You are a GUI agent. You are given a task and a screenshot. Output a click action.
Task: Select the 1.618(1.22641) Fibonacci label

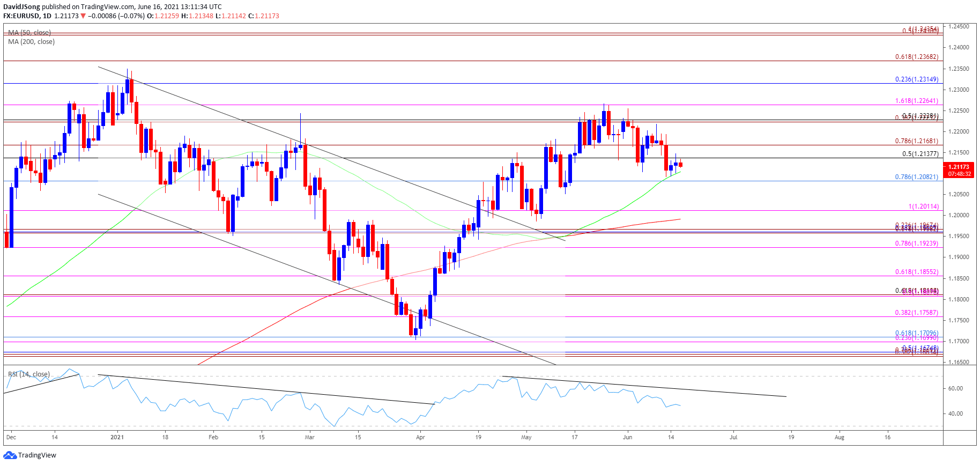(917, 101)
